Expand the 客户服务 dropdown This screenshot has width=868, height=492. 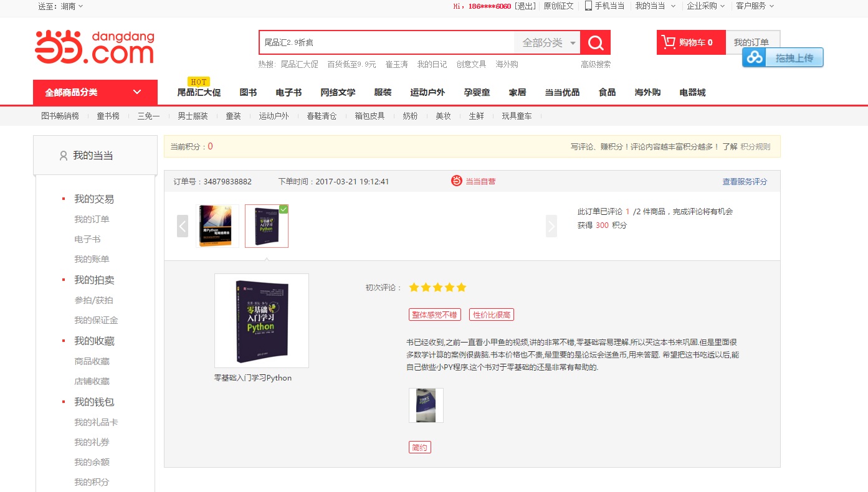pyautogui.click(x=755, y=6)
